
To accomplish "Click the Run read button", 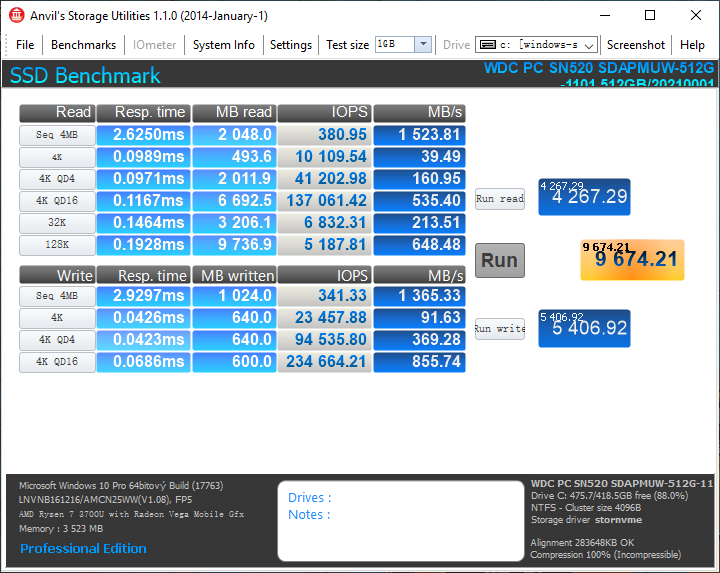I will point(499,199).
